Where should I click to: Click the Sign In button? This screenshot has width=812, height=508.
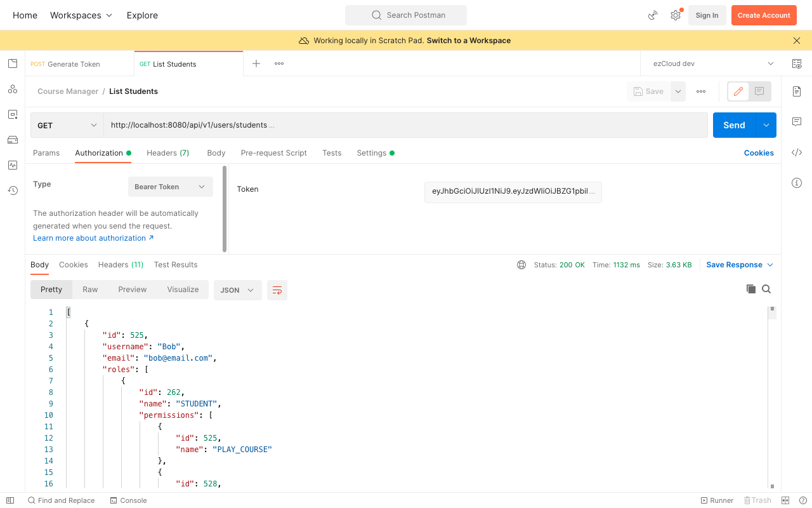pos(707,15)
